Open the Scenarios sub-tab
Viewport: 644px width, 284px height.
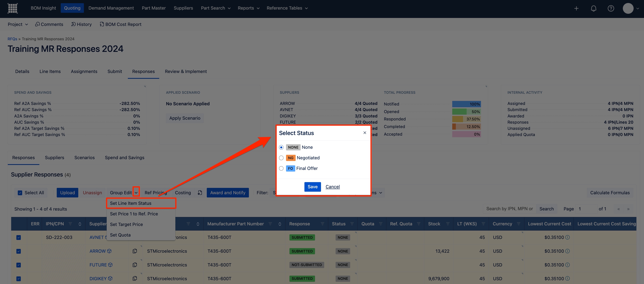[x=84, y=158]
